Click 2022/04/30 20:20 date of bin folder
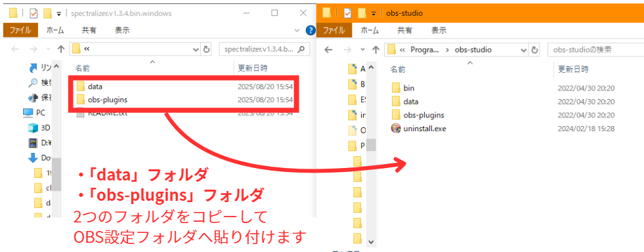 click(x=586, y=88)
